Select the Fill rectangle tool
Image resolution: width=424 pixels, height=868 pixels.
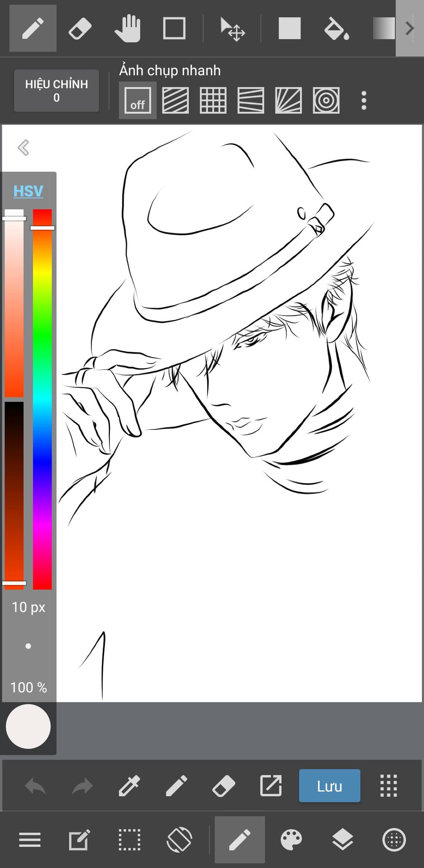[x=290, y=28]
